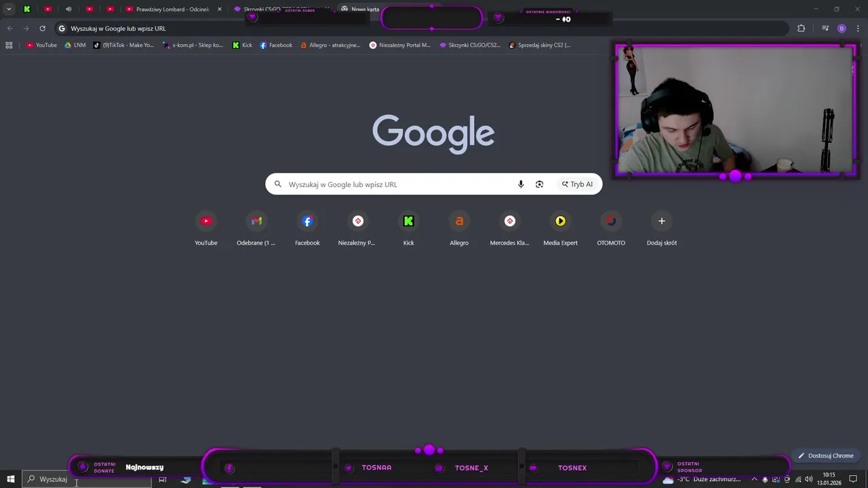The image size is (868, 488).
Task: Open the notification center icon
Action: coord(853,479)
